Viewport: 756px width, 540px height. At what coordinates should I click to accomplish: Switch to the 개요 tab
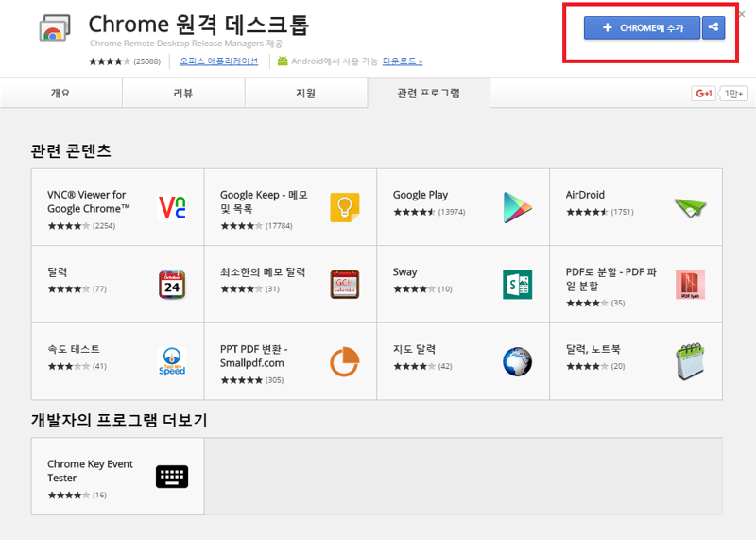pyautogui.click(x=60, y=93)
